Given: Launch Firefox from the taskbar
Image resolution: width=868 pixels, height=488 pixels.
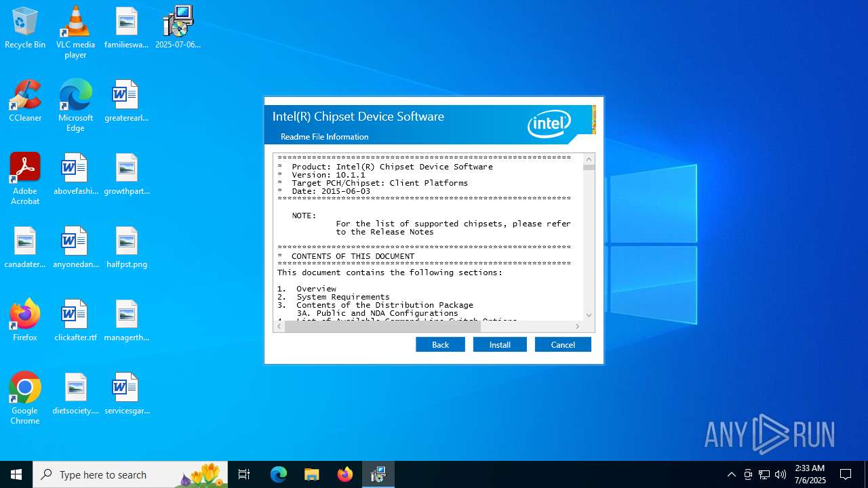Looking at the screenshot, I should pyautogui.click(x=345, y=474).
